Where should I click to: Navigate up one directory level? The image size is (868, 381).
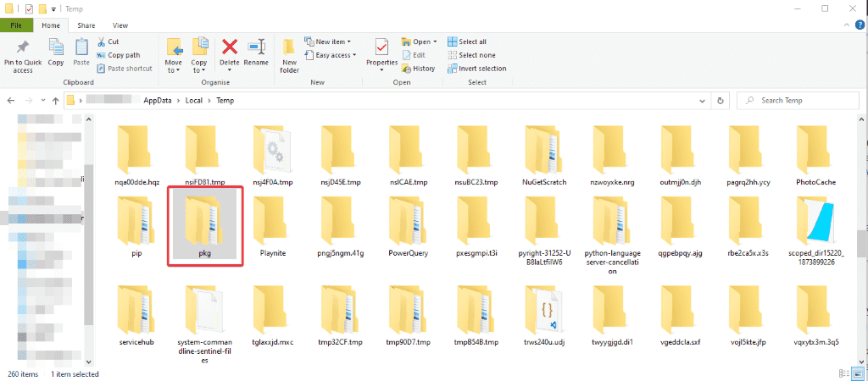click(x=53, y=101)
